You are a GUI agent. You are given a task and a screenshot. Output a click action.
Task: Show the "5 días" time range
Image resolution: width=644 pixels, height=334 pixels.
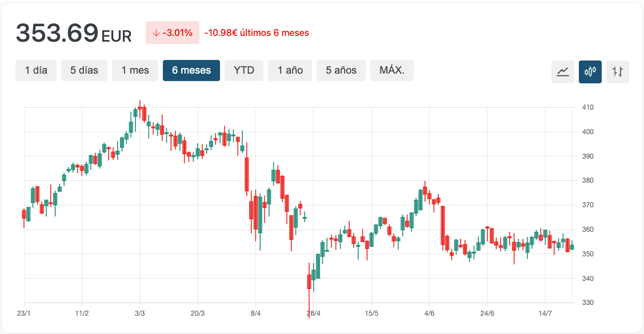click(85, 71)
